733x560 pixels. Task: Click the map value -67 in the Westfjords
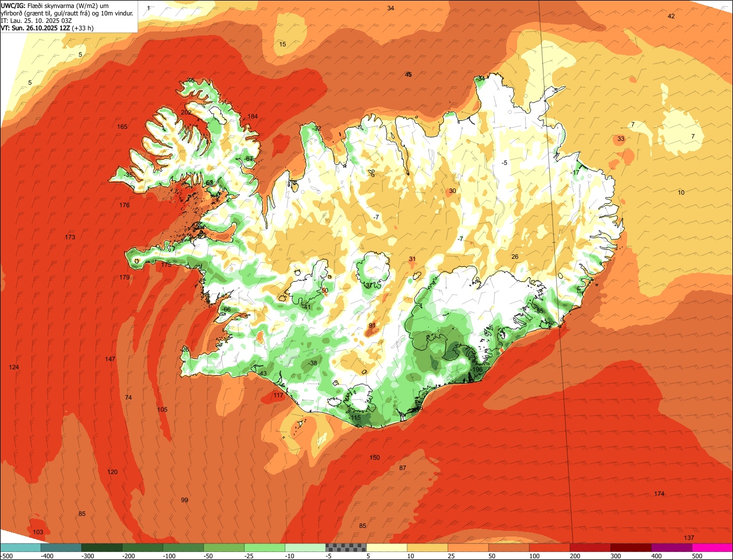point(248,159)
